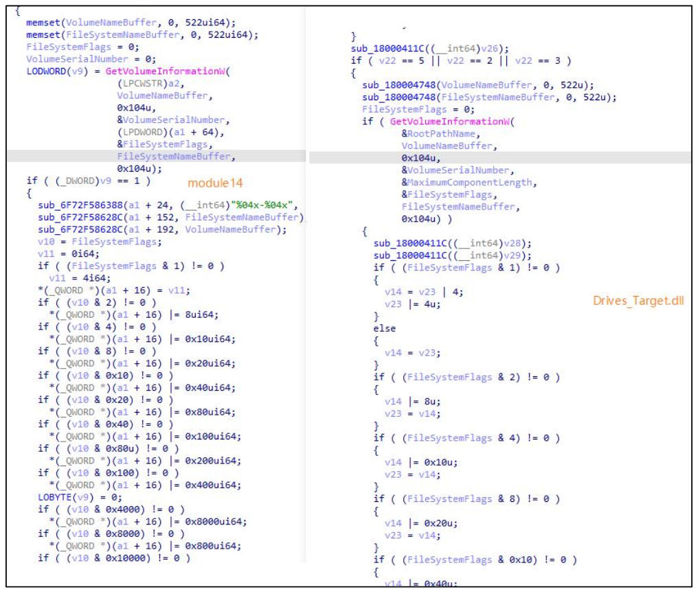Click 'sub_18000411C((__int64)v29);' line
This screenshot has height=596, width=700.
[453, 255]
